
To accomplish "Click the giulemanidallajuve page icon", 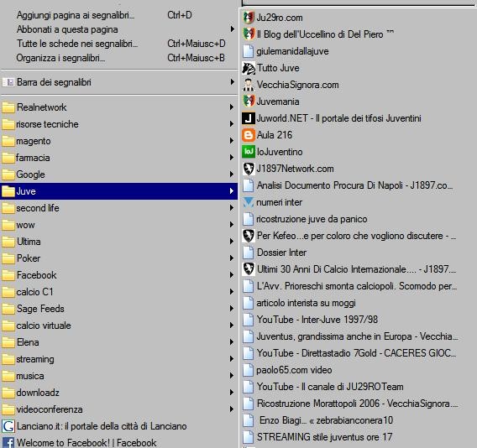I will 249,51.
